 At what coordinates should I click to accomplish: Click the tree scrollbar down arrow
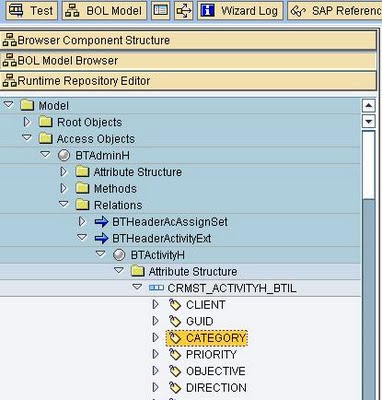(368, 121)
